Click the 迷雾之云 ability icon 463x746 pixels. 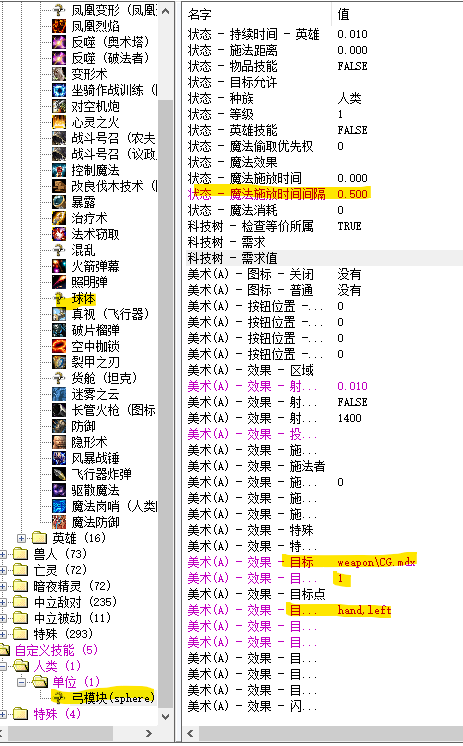59,394
